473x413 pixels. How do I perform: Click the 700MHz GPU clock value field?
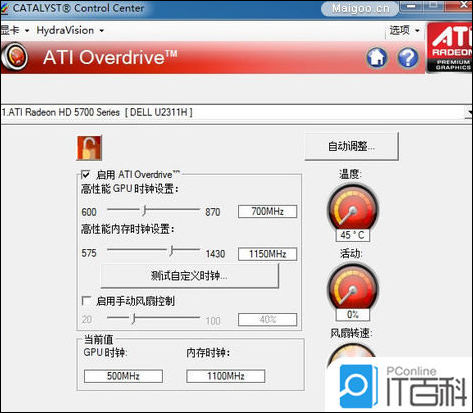click(x=267, y=211)
